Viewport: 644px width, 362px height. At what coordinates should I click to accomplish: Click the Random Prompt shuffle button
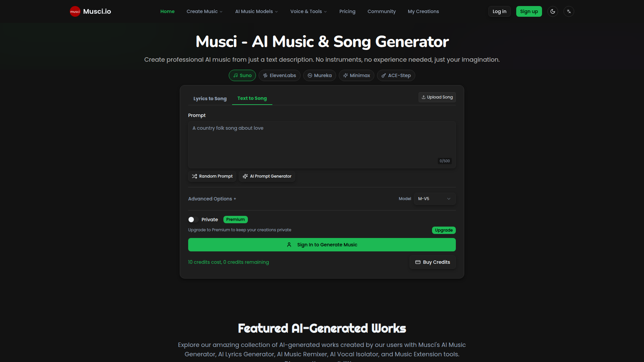(212, 176)
